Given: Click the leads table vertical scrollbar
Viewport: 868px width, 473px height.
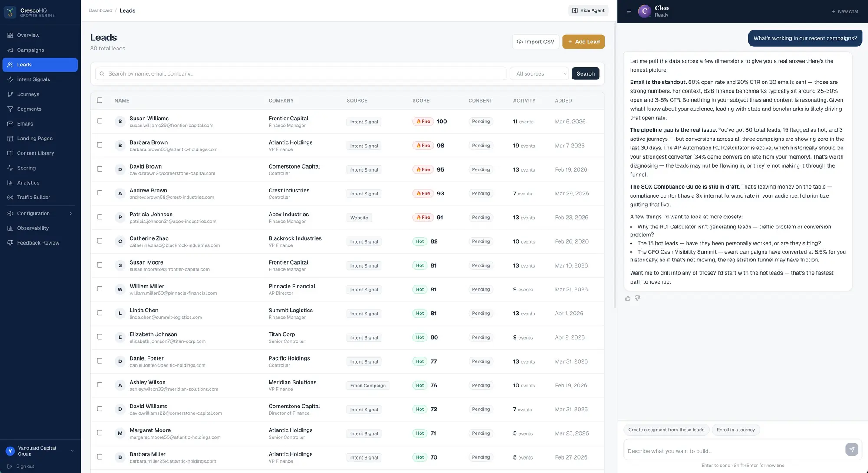Looking at the screenshot, I should (x=615, y=165).
